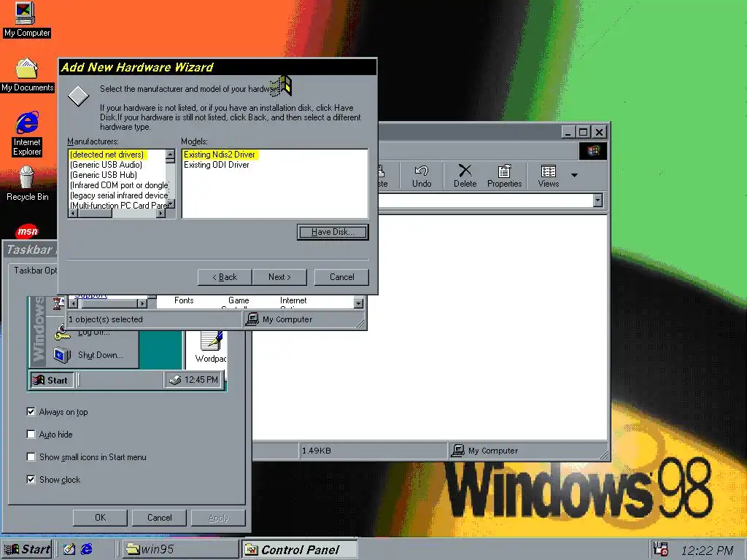Click Cancel in Taskbar Properties

[x=159, y=518]
